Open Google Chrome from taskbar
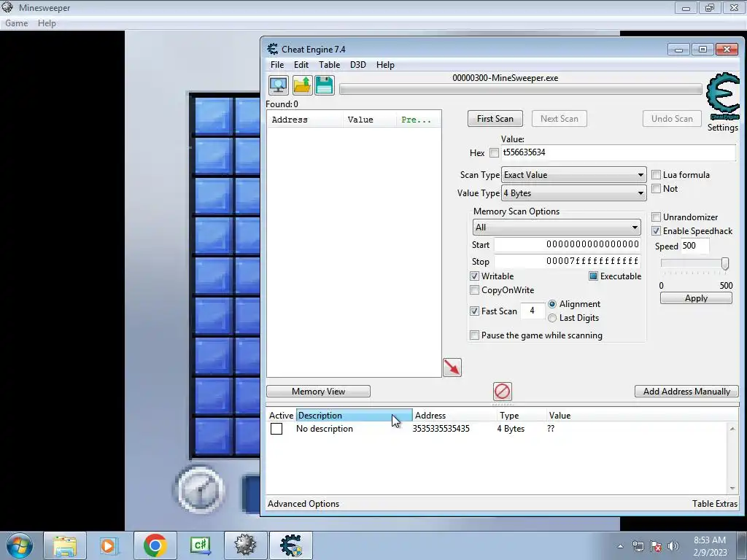747x560 pixels. click(x=155, y=545)
